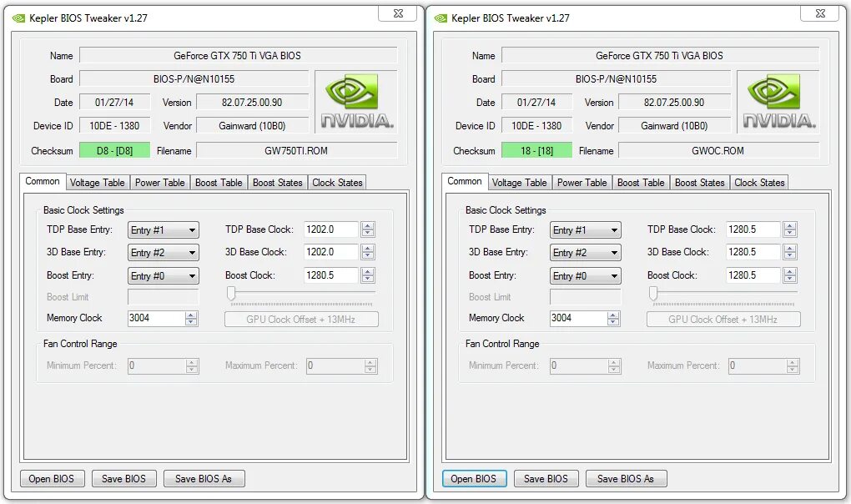Click the NVIDIA logo in left window
The height and width of the screenshot is (504, 851).
pos(356,102)
